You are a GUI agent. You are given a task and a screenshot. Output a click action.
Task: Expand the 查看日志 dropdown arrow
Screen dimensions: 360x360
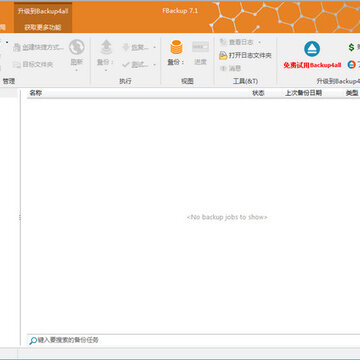(x=259, y=42)
